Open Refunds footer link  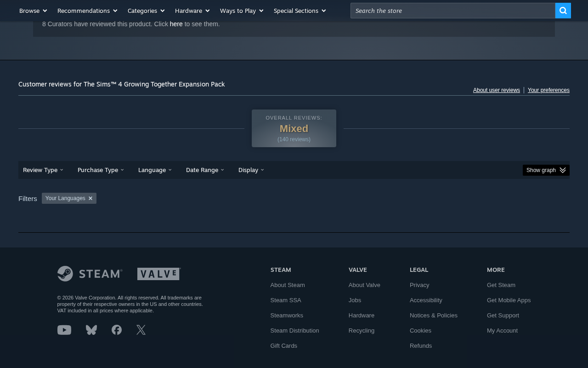click(x=421, y=346)
